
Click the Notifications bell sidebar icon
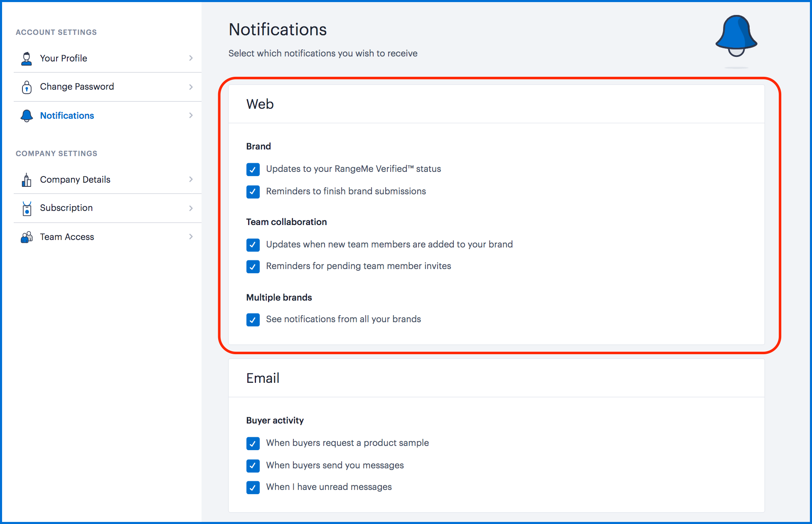[27, 116]
